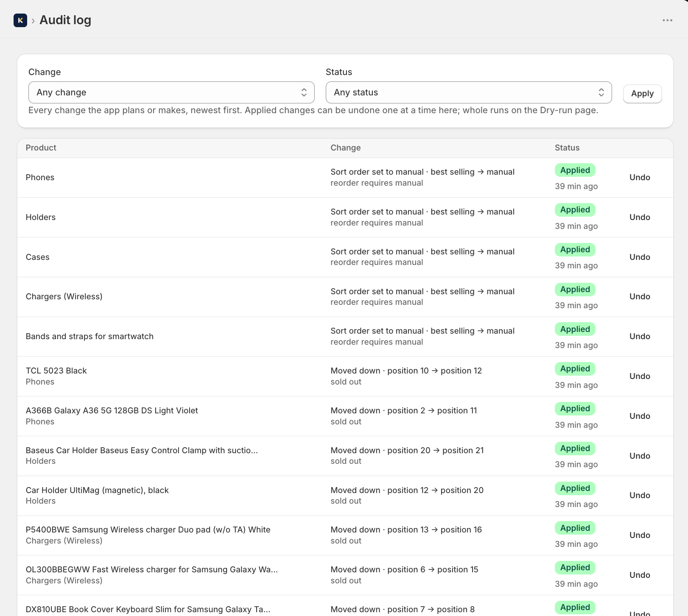
Task: Click DX810UBE Book Cover Keyboard Slim name
Action: pyautogui.click(x=148, y=610)
